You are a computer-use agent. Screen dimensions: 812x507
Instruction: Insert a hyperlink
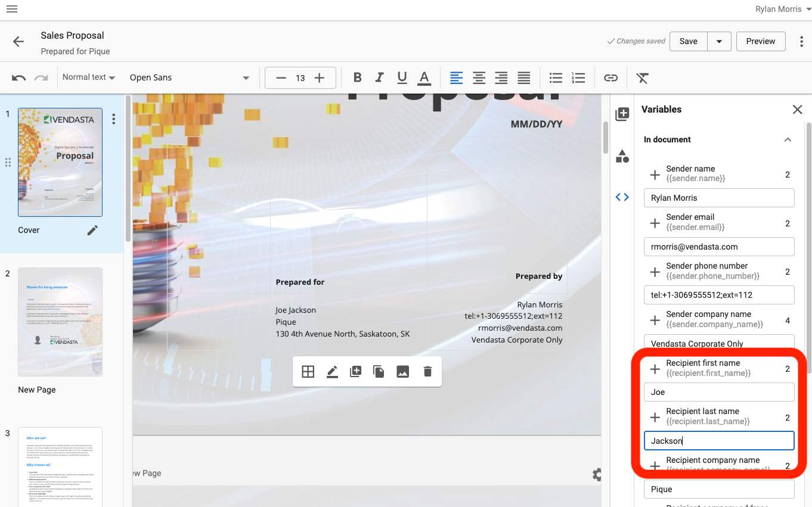click(610, 77)
